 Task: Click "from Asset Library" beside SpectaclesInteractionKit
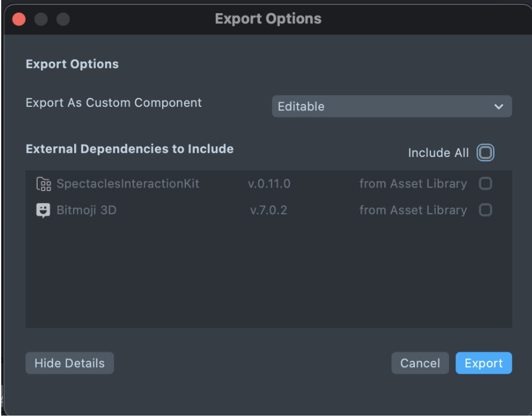[412, 184]
